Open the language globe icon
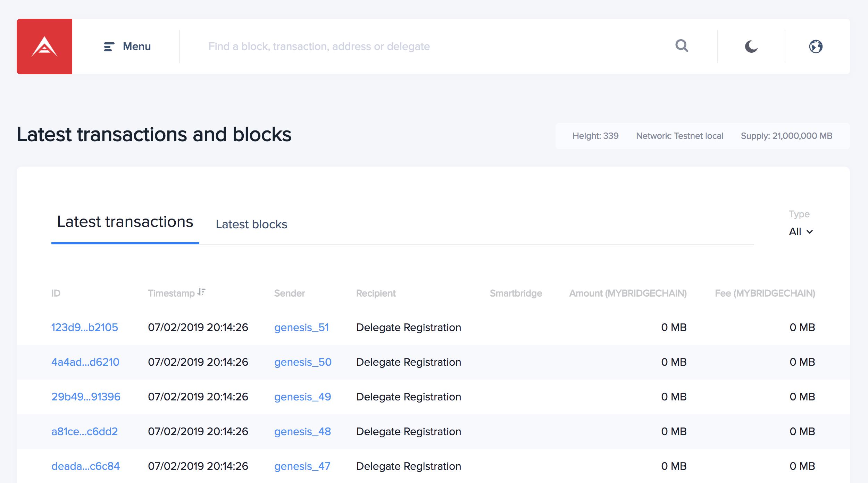Screen dimensions: 868x483 816,46
